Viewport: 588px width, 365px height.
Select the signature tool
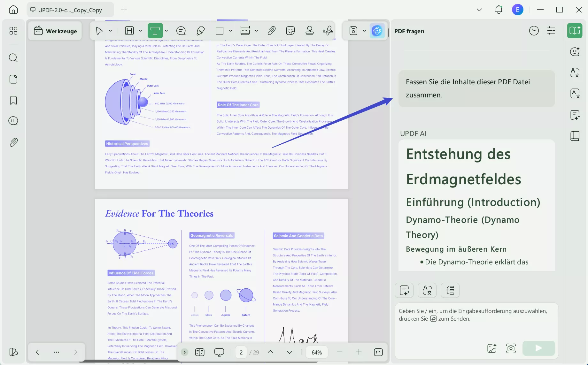coord(328,31)
